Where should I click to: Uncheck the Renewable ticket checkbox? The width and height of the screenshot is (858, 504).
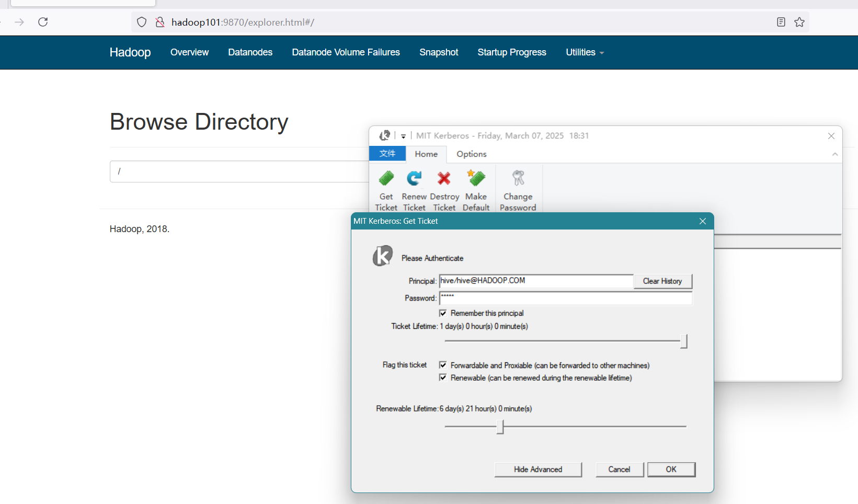coord(443,377)
